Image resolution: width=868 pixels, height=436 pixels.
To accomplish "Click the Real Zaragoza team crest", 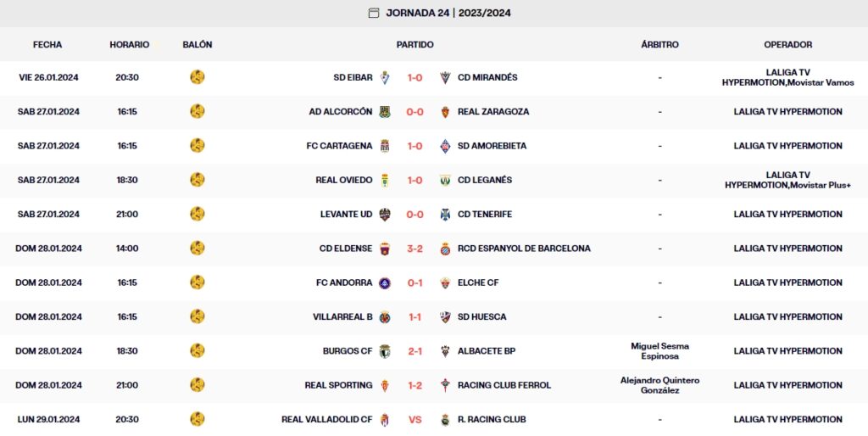I will pyautogui.click(x=445, y=112).
